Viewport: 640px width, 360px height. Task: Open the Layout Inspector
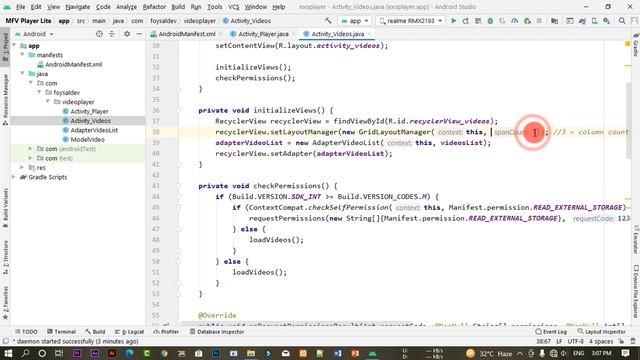pos(601,332)
